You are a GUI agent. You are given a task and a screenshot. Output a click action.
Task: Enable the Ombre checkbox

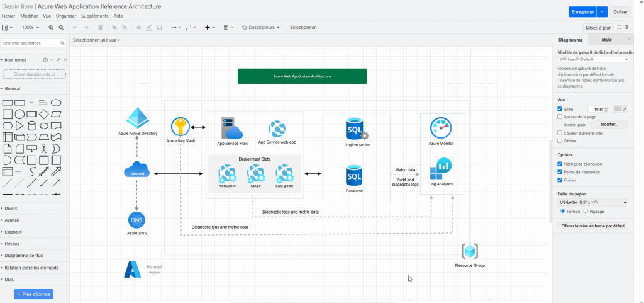[x=560, y=141]
